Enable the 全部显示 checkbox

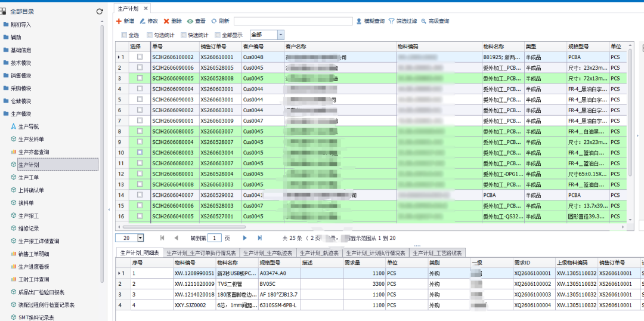click(218, 35)
